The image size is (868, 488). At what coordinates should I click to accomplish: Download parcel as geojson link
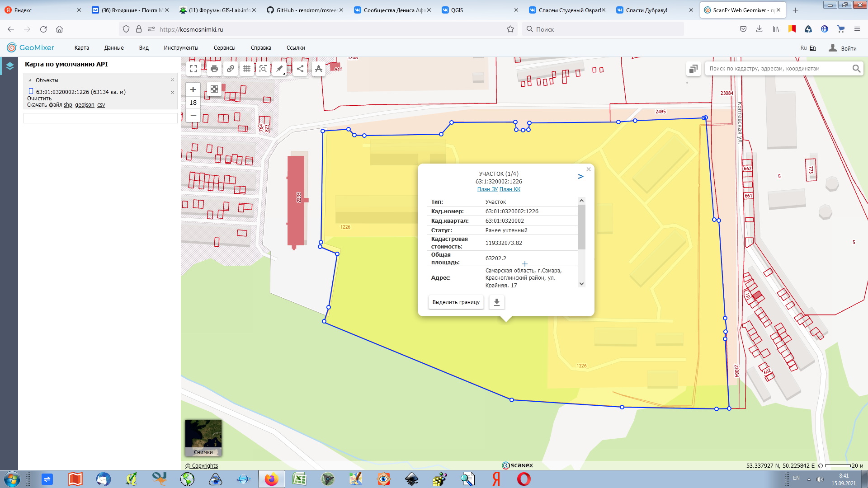click(x=85, y=105)
